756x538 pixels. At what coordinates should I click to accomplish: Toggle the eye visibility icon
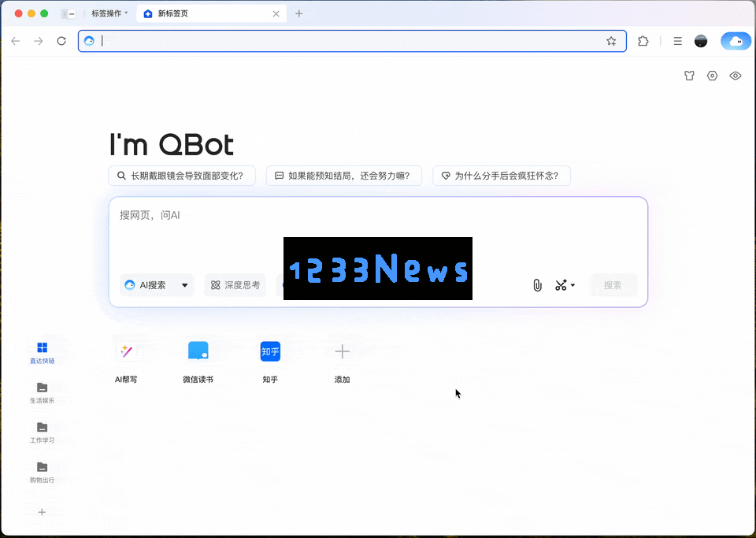[x=736, y=76]
